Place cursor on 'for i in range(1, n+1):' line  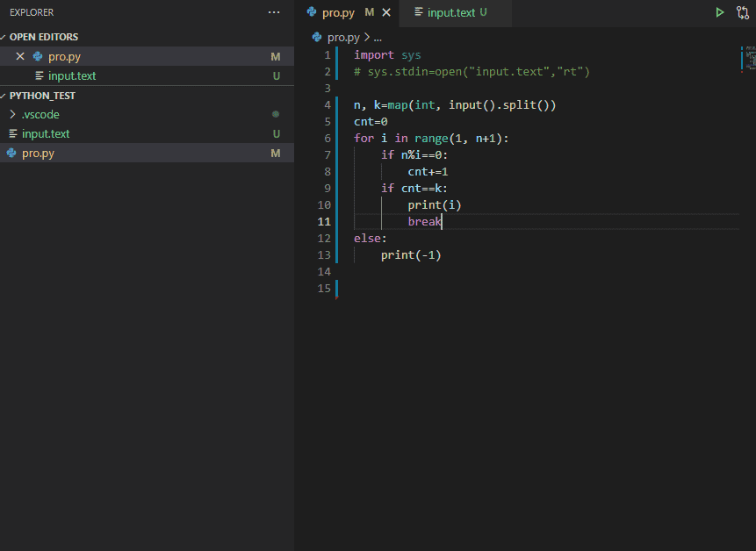point(431,139)
